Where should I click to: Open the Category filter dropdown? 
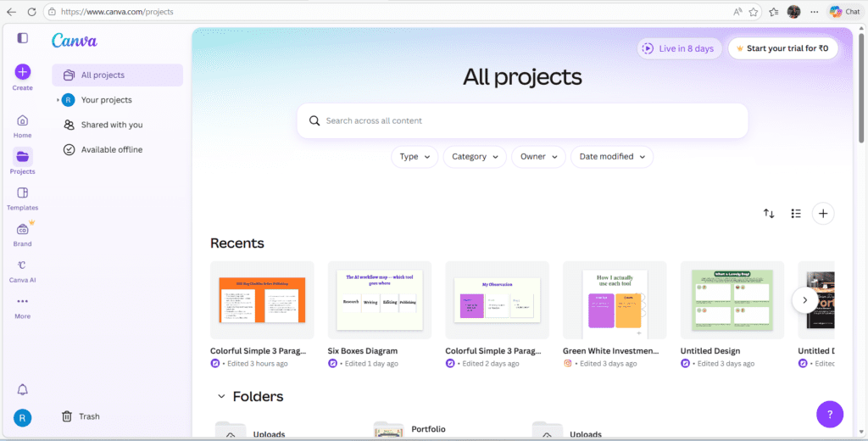point(475,157)
